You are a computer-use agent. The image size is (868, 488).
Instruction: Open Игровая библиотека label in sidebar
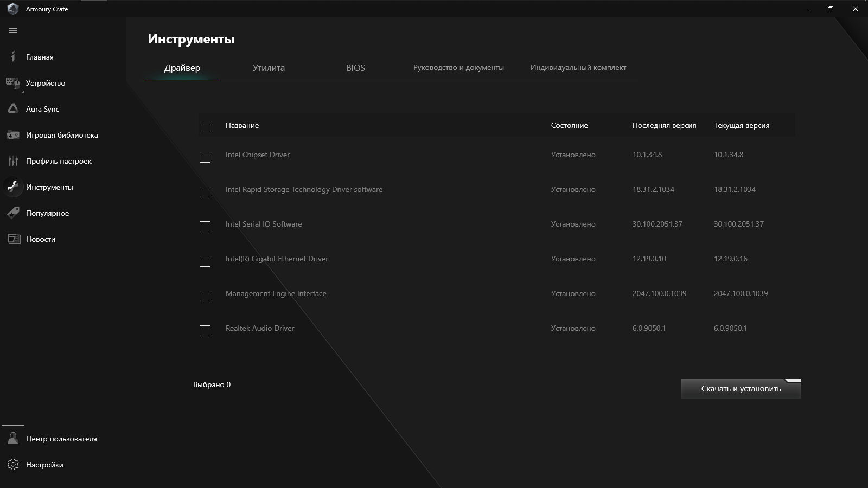click(x=62, y=135)
